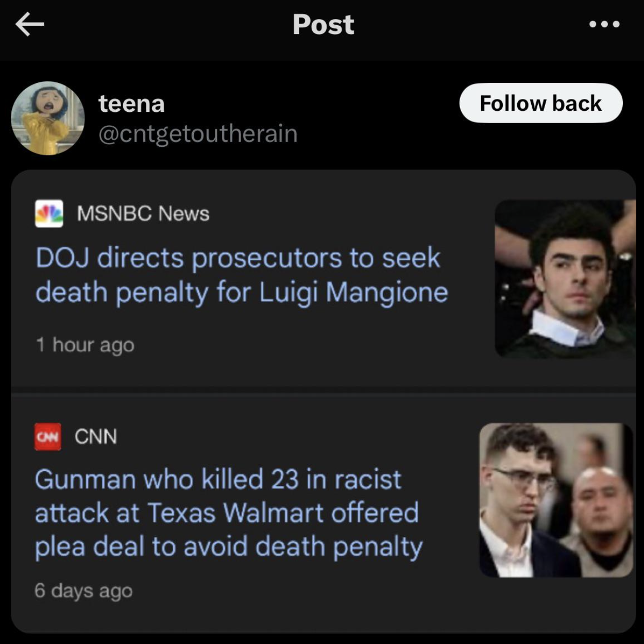Open the Texas Walmart gunman plea deal headline
Image resolution: width=644 pixels, height=644 pixels.
point(228,513)
